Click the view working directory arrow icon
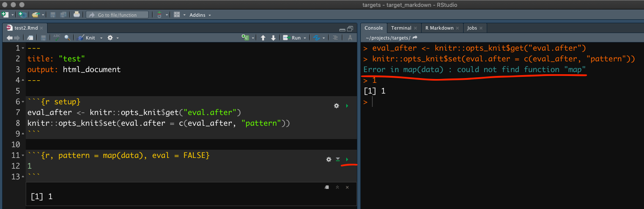 coord(415,38)
